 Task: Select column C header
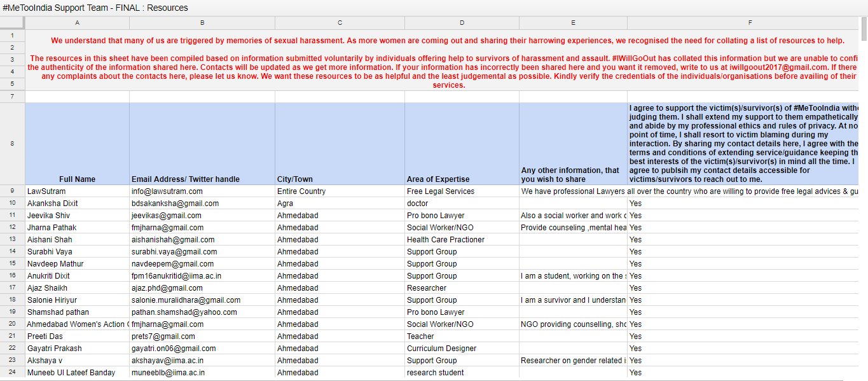(x=340, y=23)
